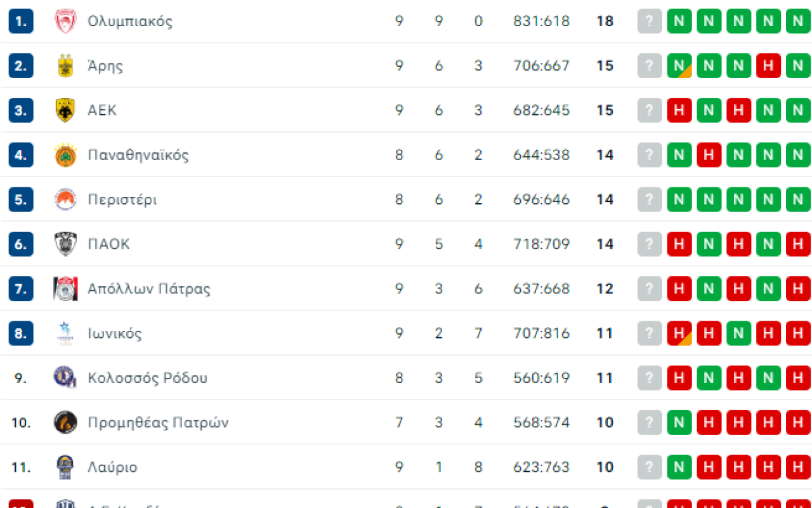This screenshot has height=508, width=812.
Task: Click the ΠΑΟΚ team crest icon
Action: (x=65, y=244)
